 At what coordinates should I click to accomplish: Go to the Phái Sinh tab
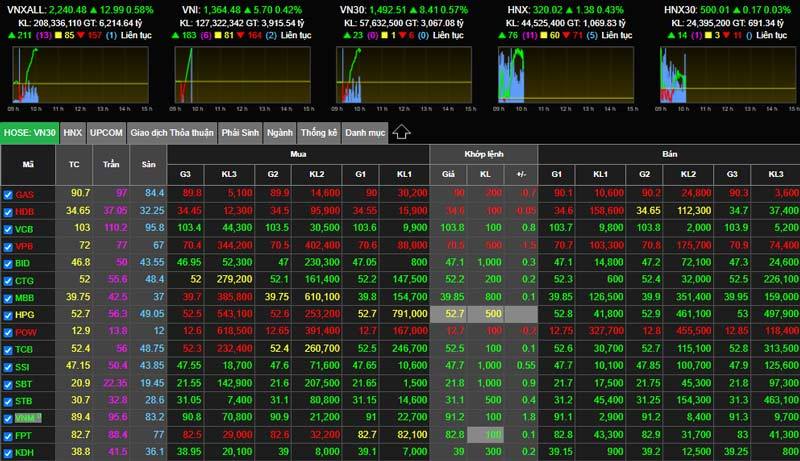(x=240, y=132)
